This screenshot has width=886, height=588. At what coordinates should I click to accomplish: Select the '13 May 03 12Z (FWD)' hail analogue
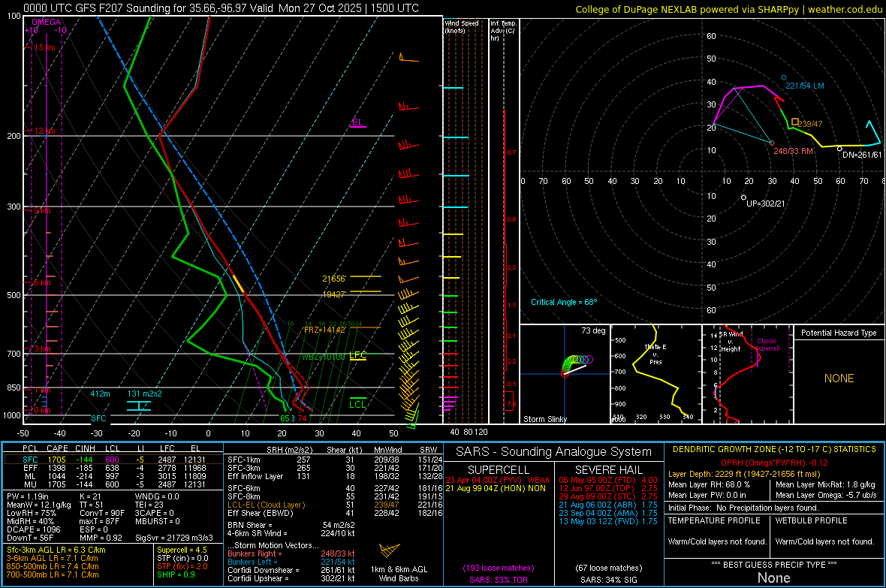[608, 521]
